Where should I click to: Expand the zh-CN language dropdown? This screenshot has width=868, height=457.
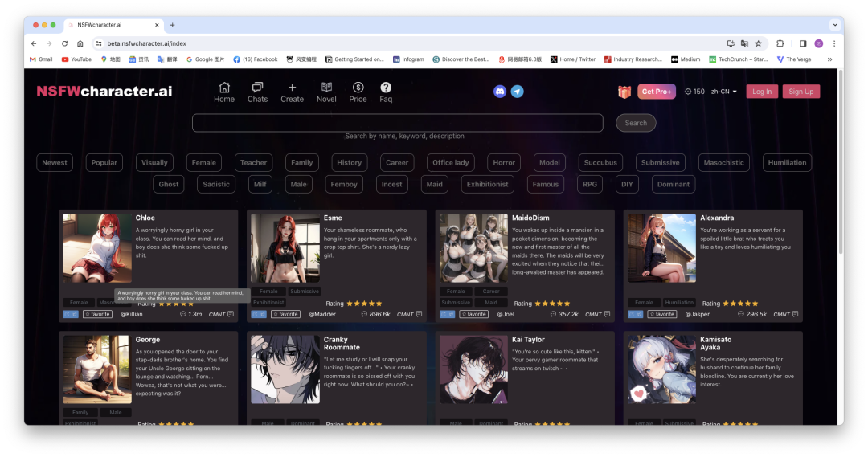(x=724, y=92)
